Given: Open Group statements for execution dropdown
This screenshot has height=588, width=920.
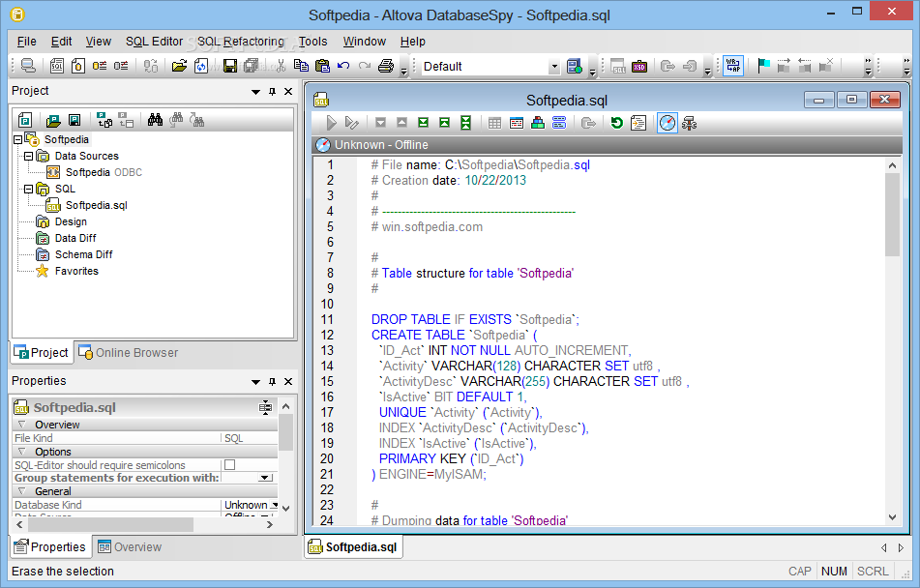Looking at the screenshot, I should [x=267, y=478].
